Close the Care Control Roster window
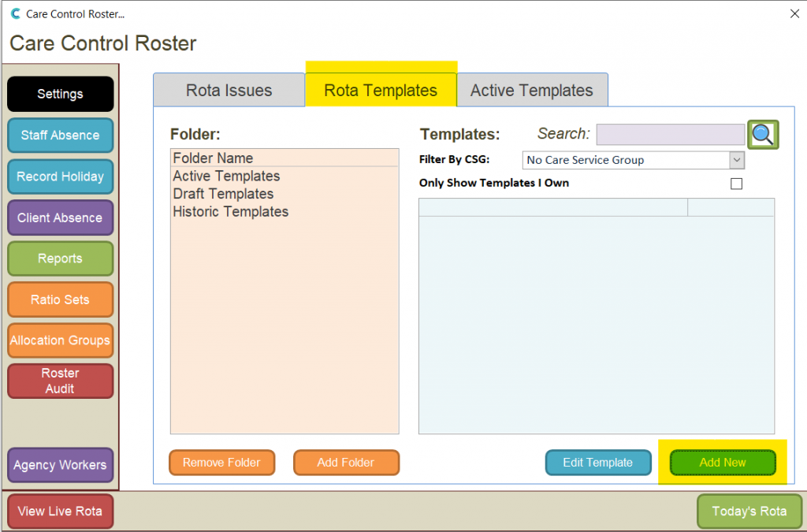Image resolution: width=807 pixels, height=532 pixels. pyautogui.click(x=794, y=14)
